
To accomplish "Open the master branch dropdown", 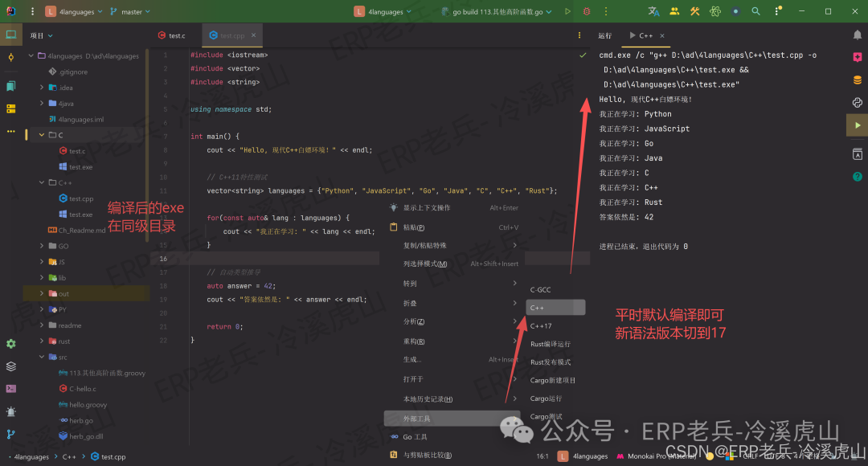I will (x=131, y=11).
